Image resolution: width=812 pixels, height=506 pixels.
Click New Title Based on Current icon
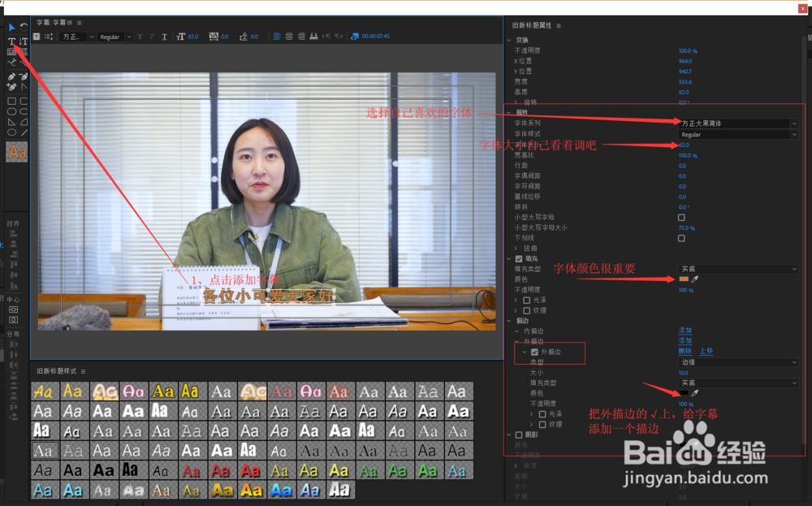(37, 37)
